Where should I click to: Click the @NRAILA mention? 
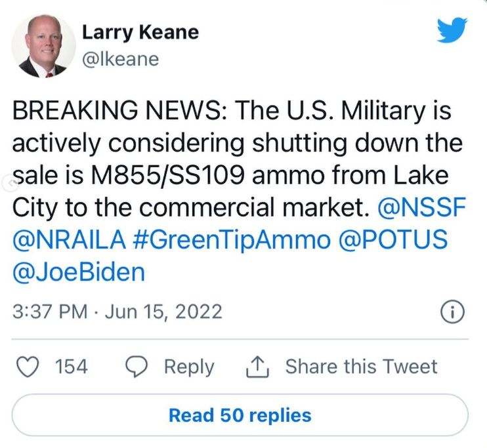coord(69,239)
